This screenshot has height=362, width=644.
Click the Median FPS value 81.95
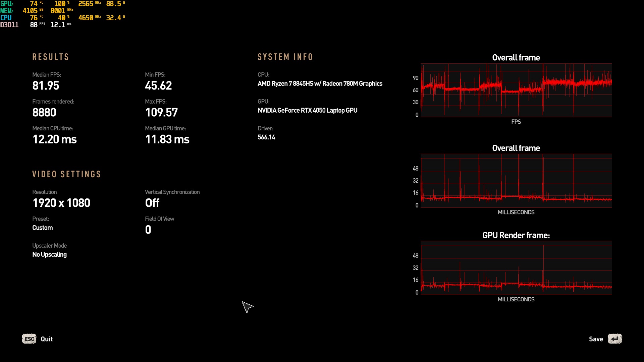click(x=46, y=86)
